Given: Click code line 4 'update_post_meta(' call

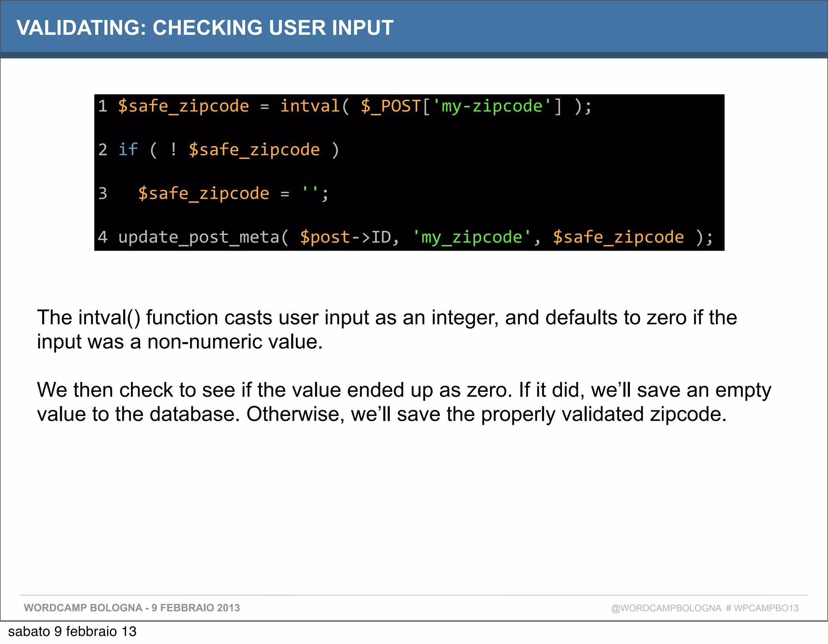Looking at the screenshot, I should [x=406, y=237].
